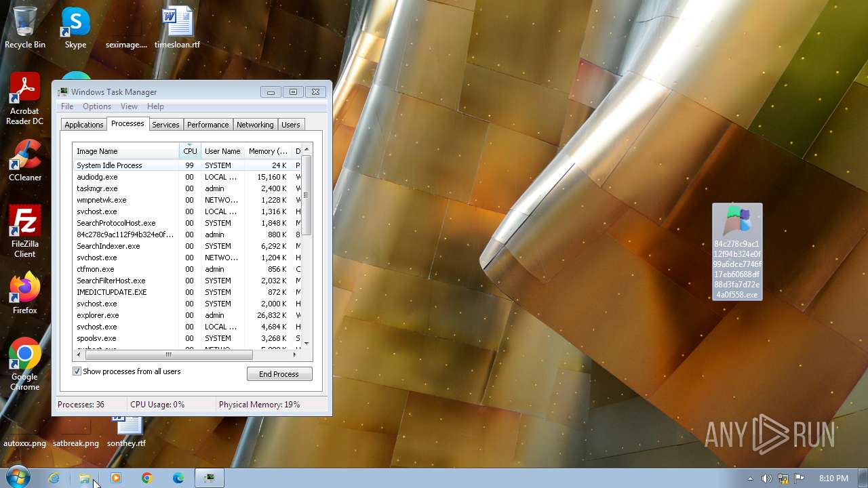Open the Windows Start menu
Image resolution: width=868 pixels, height=488 pixels.
coord(16,478)
